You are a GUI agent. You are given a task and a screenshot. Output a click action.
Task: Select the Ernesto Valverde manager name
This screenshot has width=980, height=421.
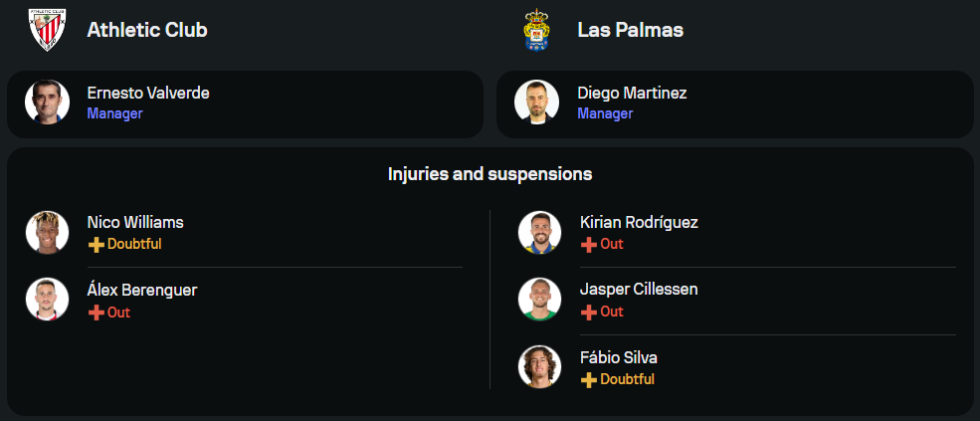[x=148, y=94]
